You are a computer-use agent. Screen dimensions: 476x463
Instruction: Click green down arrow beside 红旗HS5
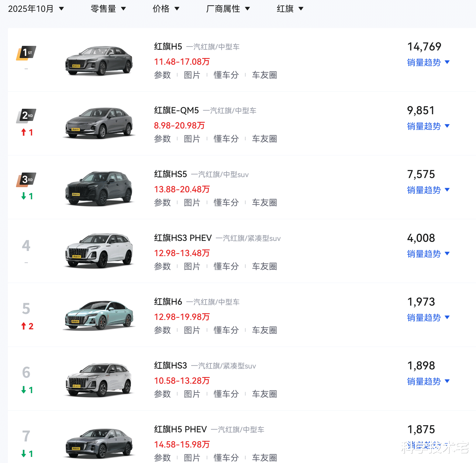pyautogui.click(x=24, y=196)
